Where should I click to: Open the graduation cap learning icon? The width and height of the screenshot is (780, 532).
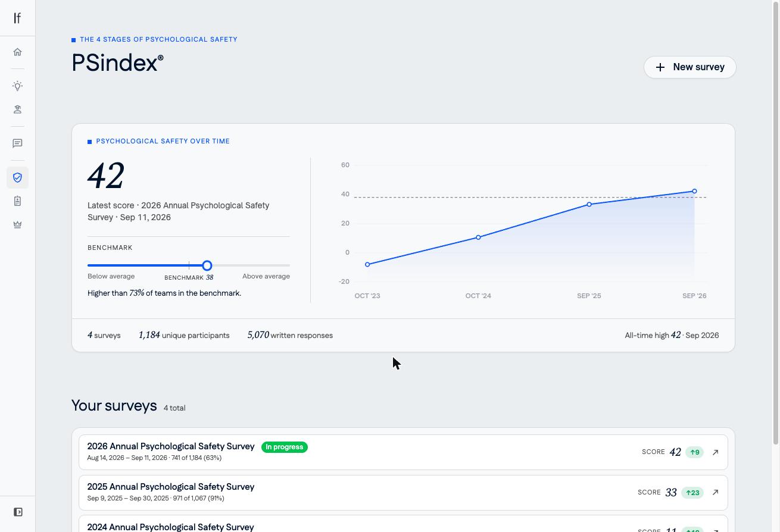coord(17,109)
